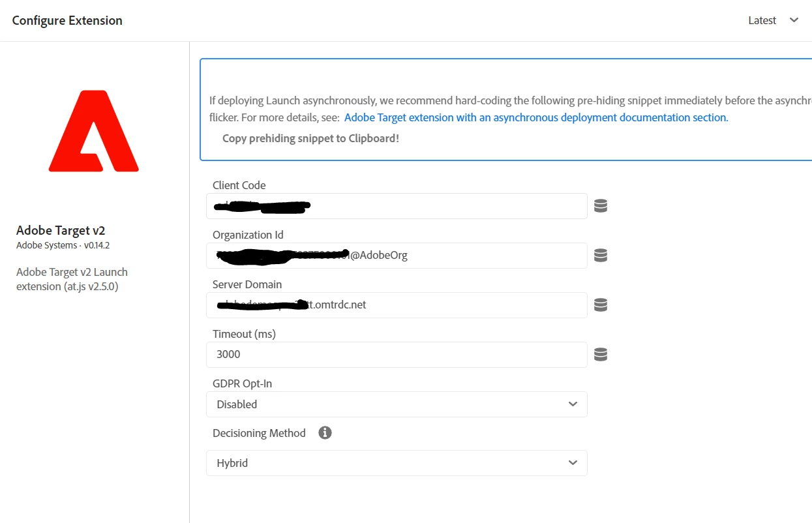The width and height of the screenshot is (812, 523).
Task: Focus the Timeout (ms) field showing 3000
Action: pos(397,355)
